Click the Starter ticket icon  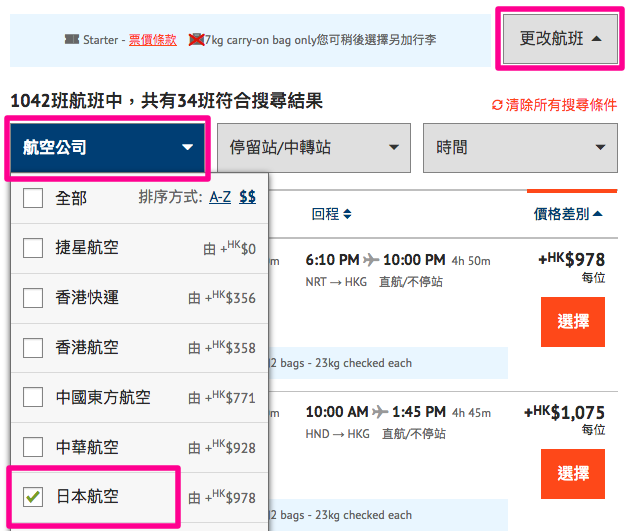(x=72, y=39)
